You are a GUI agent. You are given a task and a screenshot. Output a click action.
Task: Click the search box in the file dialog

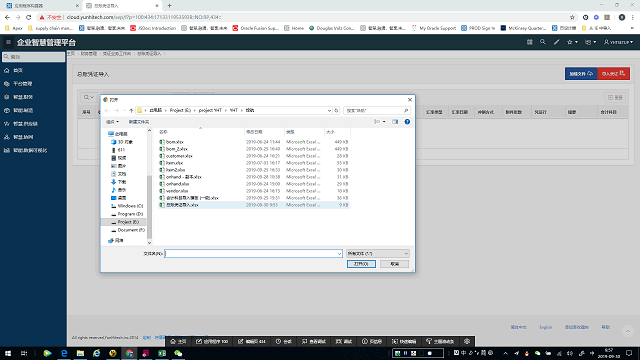tap(376, 111)
